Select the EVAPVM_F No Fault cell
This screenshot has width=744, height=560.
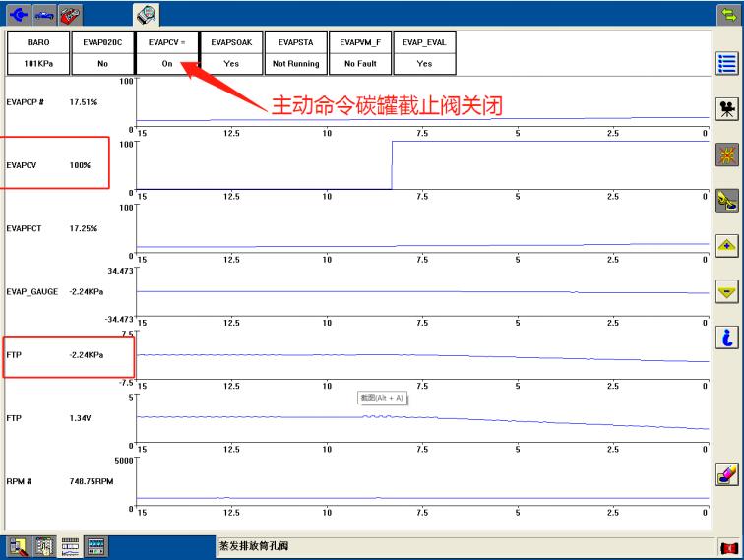click(360, 53)
